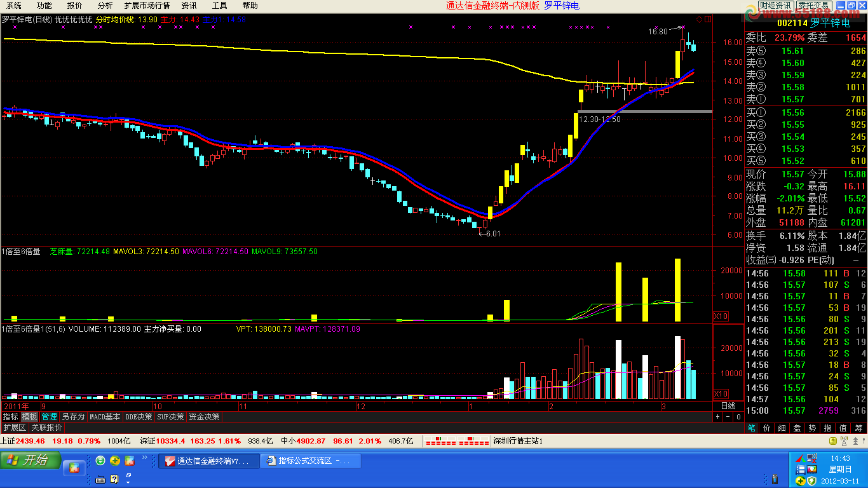Image resolution: width=868 pixels, height=488 pixels.
Task: Open the 通达信金融终端 taskbar window
Action: pos(209,461)
